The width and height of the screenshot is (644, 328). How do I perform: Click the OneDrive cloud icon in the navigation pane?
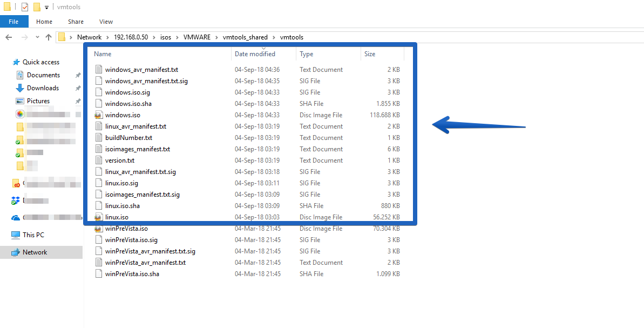click(16, 217)
